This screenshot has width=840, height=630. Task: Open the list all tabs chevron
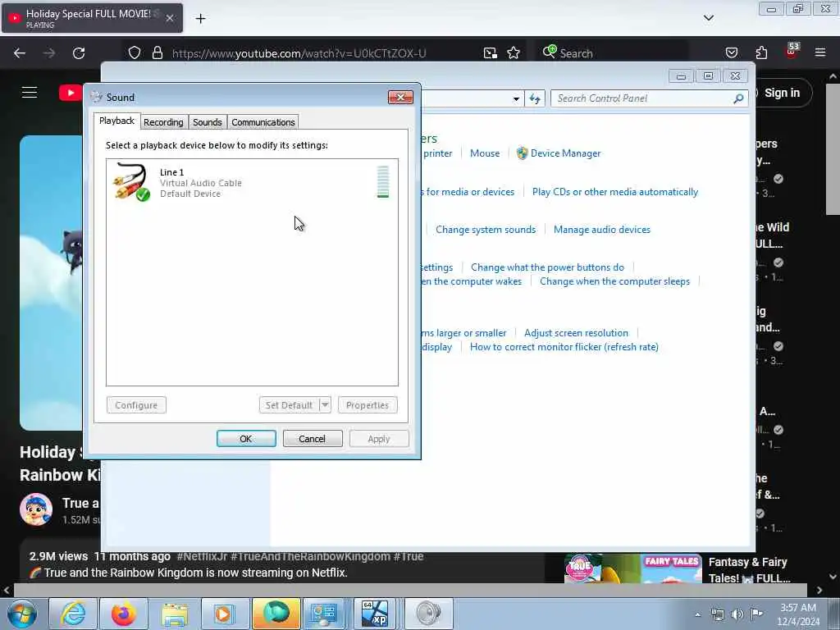pos(708,18)
